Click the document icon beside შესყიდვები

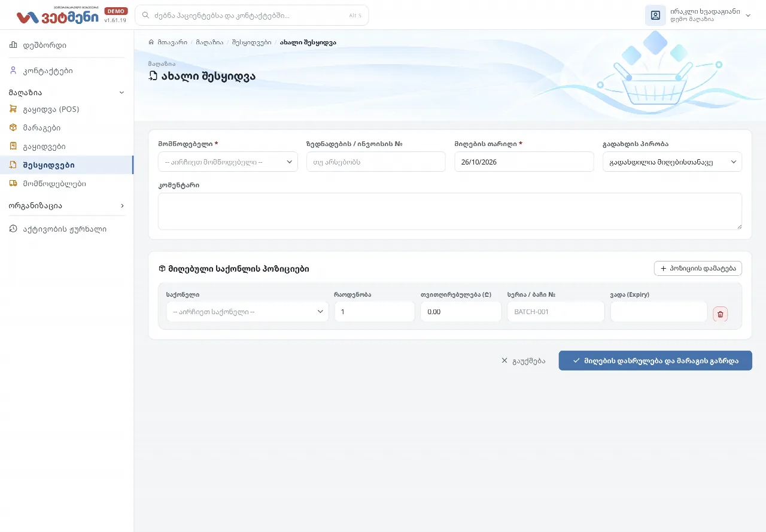[13, 165]
